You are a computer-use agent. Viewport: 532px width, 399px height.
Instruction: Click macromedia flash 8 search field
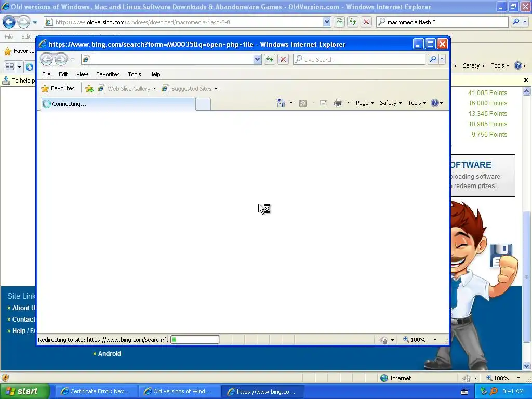pos(442,22)
